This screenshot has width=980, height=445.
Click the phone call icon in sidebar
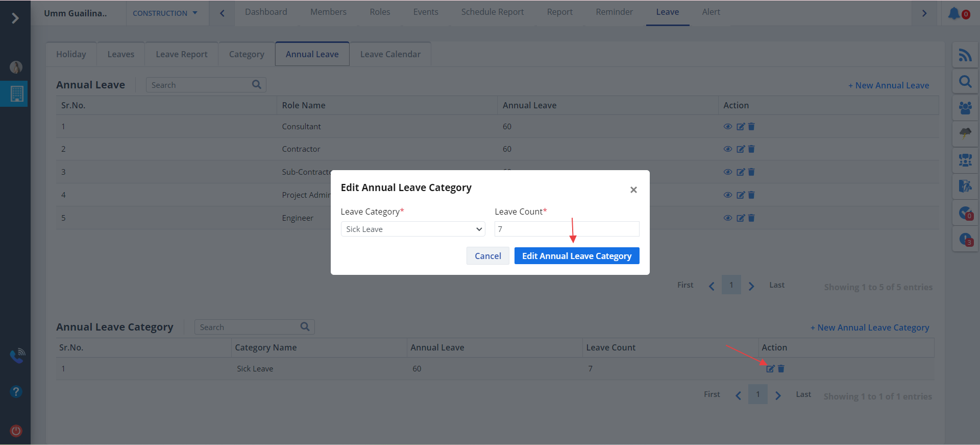(17, 356)
